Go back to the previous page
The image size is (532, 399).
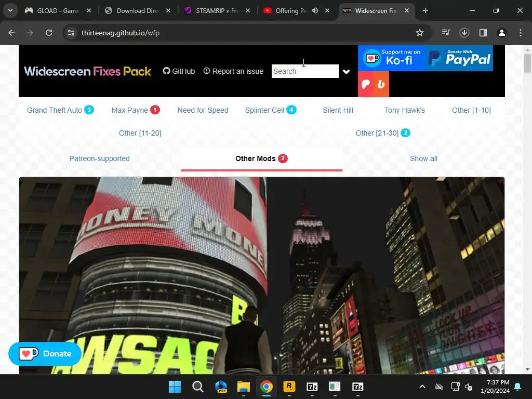(x=11, y=33)
